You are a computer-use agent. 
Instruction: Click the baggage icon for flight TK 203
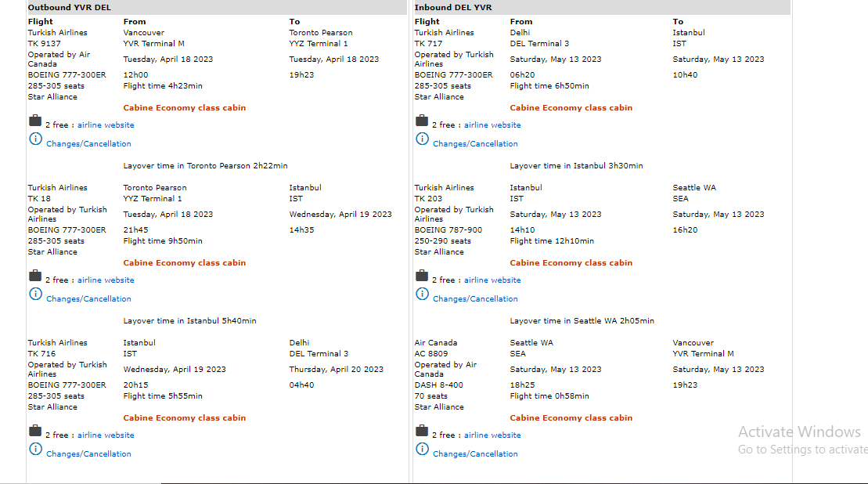click(x=422, y=276)
